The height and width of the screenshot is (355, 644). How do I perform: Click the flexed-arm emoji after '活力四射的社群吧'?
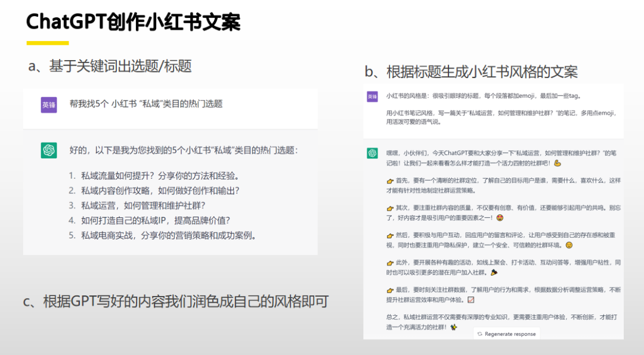(558, 163)
